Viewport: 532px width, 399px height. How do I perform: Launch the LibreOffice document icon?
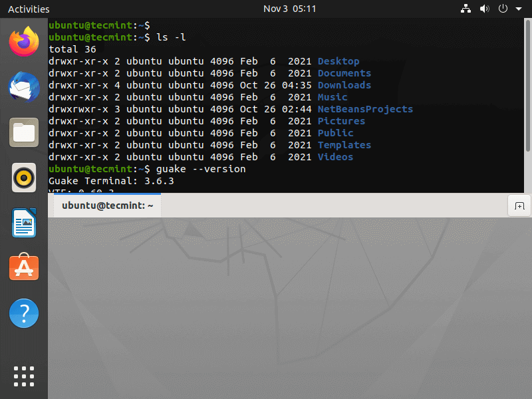point(23,223)
